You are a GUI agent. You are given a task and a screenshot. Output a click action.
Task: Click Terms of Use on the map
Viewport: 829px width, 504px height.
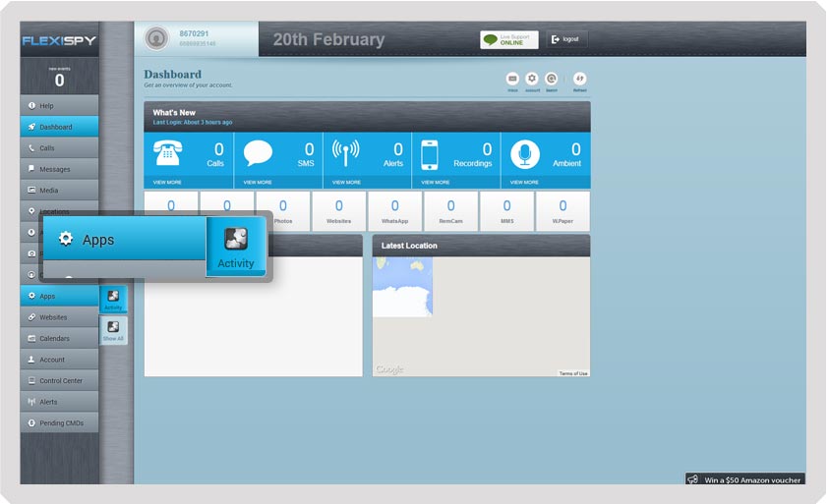pos(573,373)
